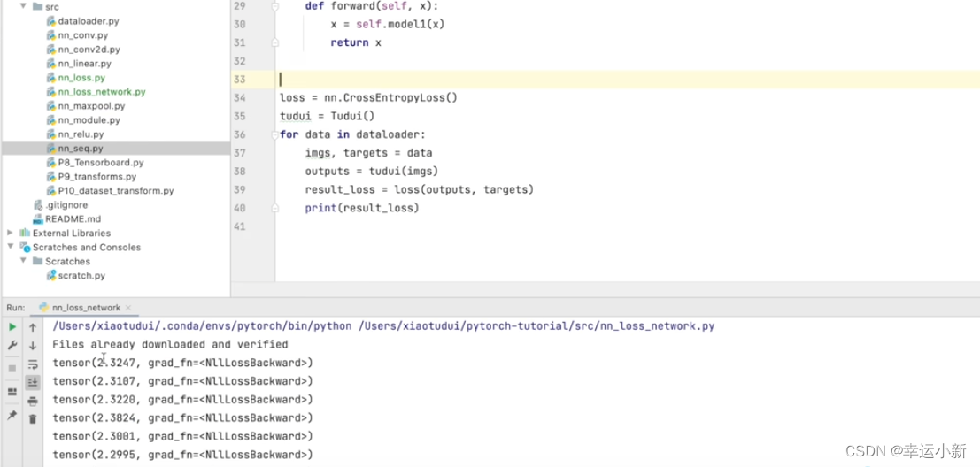Screen dimensions: 980x467
Task: Toggle scroll to end of console
Action: click(x=33, y=382)
